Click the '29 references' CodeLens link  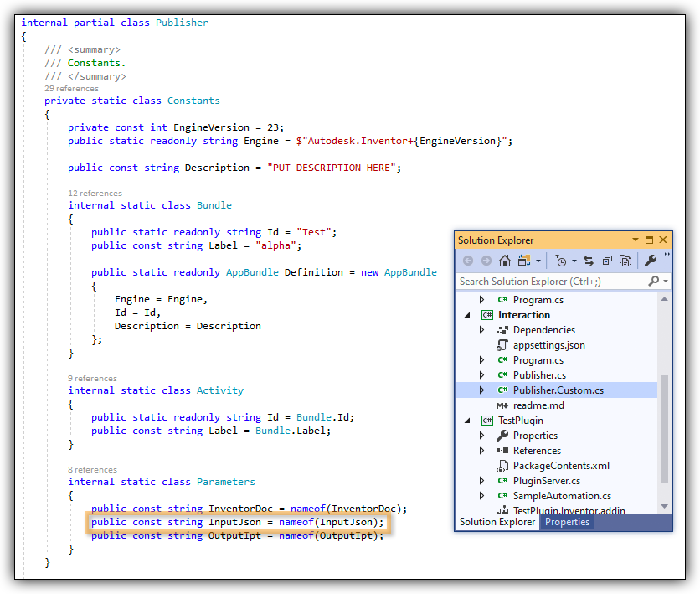[x=72, y=88]
